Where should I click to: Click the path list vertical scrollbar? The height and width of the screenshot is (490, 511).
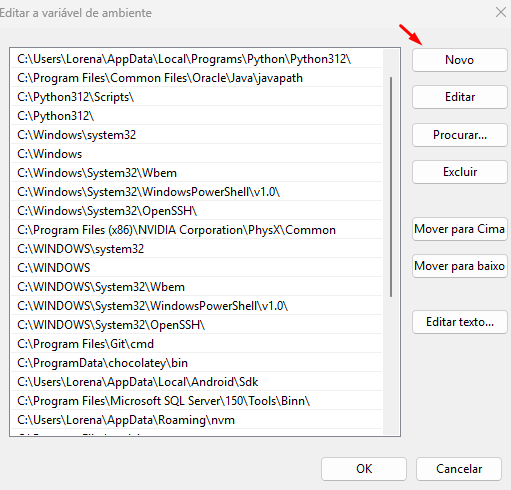(391, 187)
